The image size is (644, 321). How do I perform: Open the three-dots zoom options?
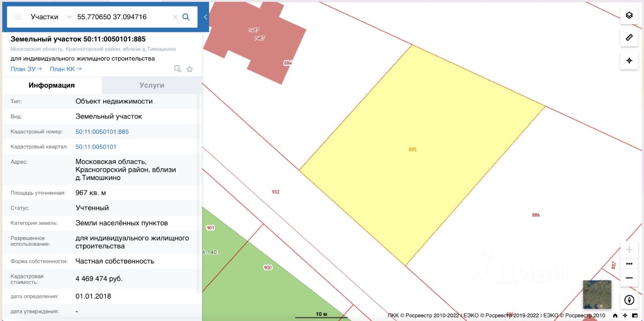629,264
